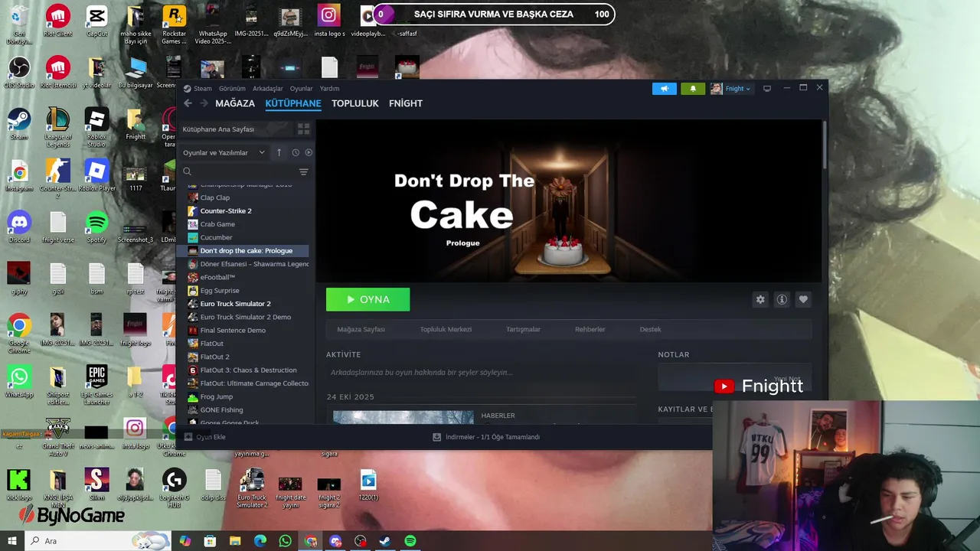Select Euro Truck Simulator 2 Demo entry
Image resolution: width=980 pixels, height=551 pixels.
point(245,317)
